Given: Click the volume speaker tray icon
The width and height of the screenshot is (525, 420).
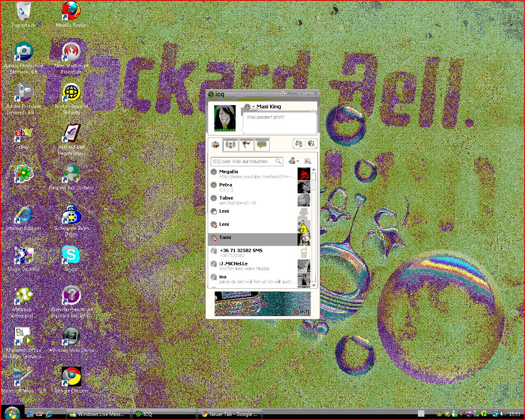Looking at the screenshot, I should click(x=503, y=414).
